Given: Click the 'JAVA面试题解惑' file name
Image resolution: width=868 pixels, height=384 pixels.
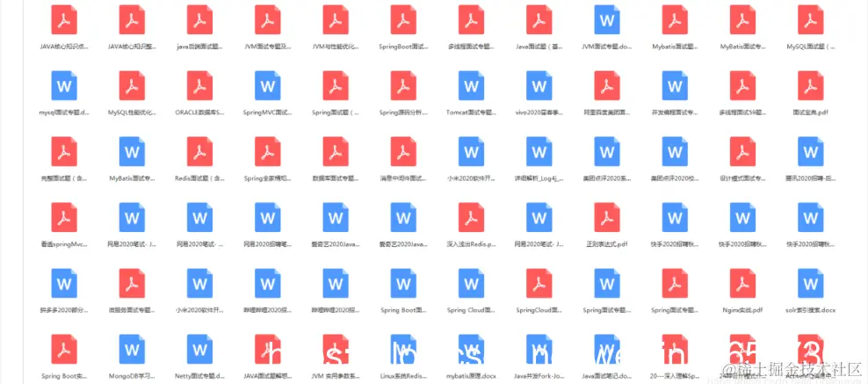Looking at the screenshot, I should point(268,376).
